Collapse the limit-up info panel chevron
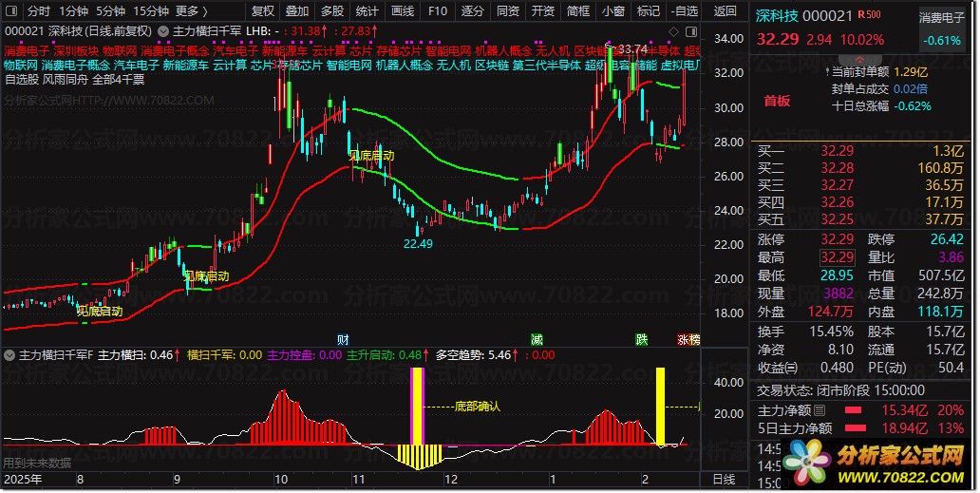The height and width of the screenshot is (493, 980). tap(859, 60)
